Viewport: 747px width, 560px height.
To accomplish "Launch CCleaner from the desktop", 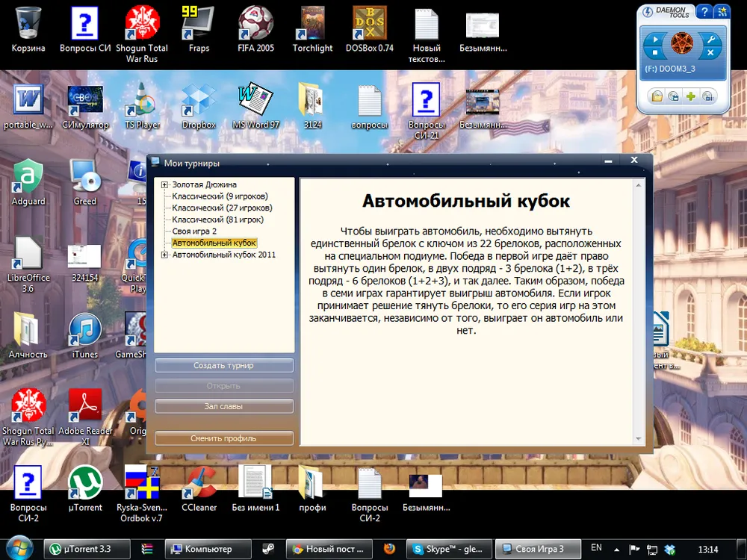I will [199, 487].
